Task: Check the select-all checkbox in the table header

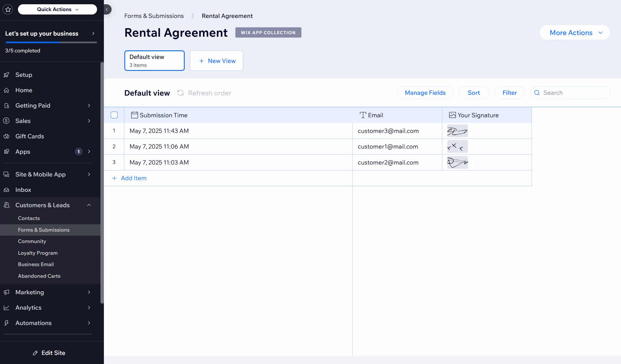Action: 114,115
